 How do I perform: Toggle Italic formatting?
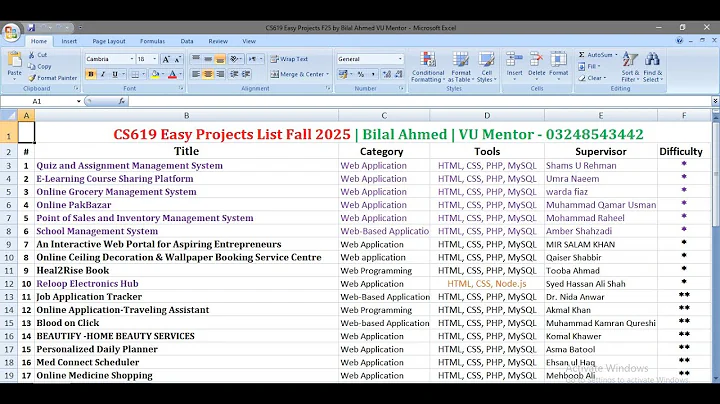click(102, 74)
